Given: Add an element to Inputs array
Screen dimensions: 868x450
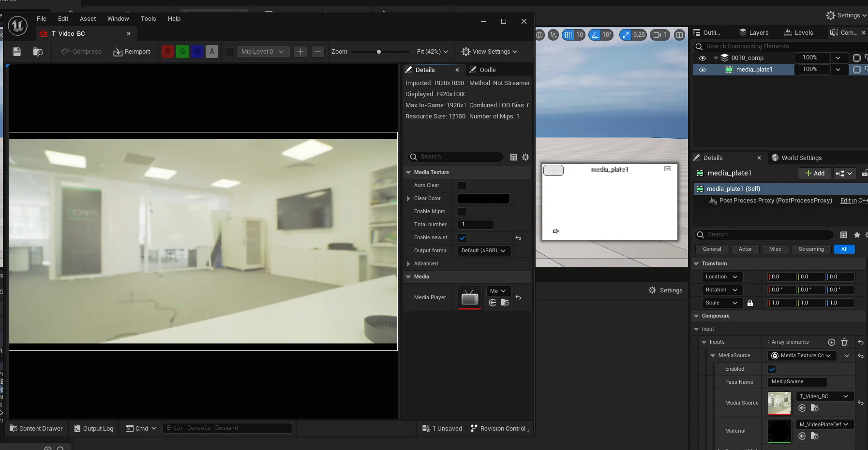Looking at the screenshot, I should [832, 342].
